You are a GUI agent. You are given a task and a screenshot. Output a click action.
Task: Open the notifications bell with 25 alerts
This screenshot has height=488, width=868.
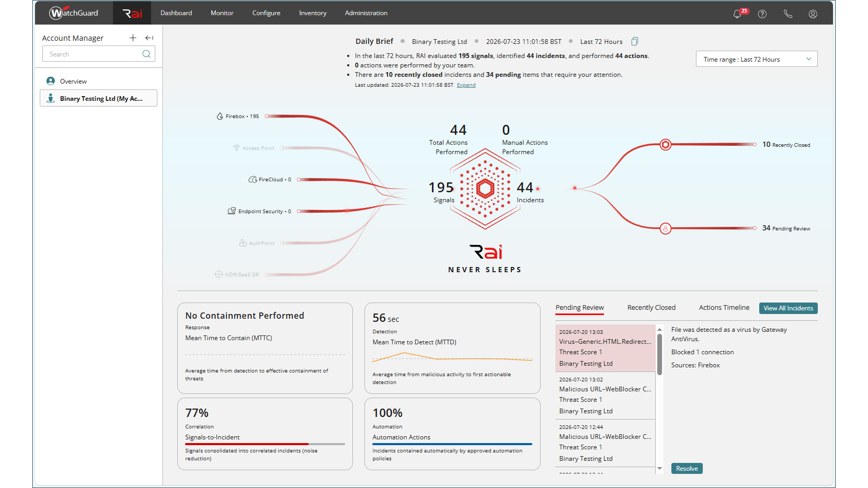click(737, 14)
